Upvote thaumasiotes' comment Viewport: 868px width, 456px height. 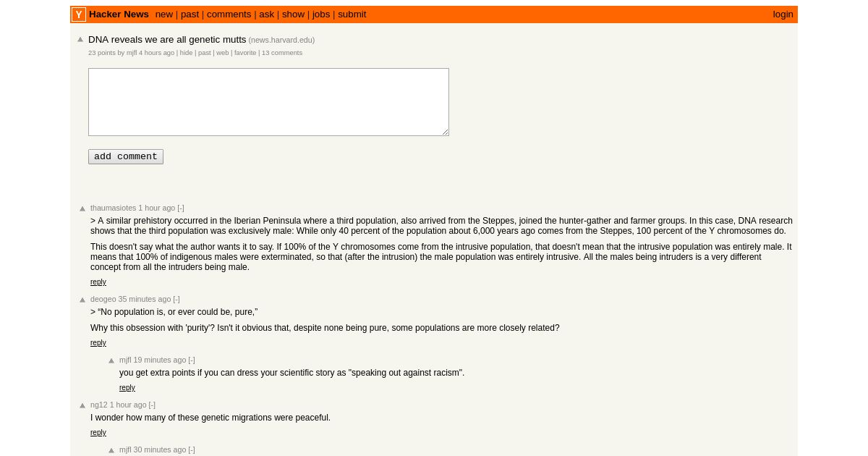pos(82,208)
